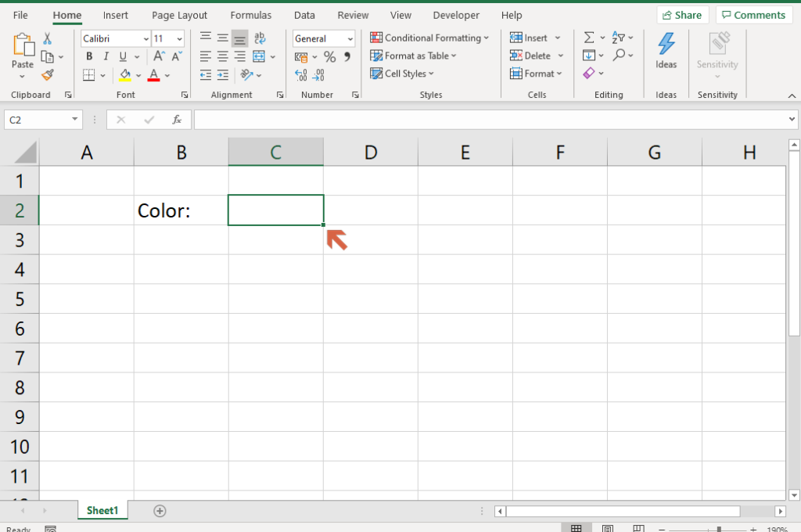801x532 pixels.
Task: Center text horizontally
Action: point(222,56)
